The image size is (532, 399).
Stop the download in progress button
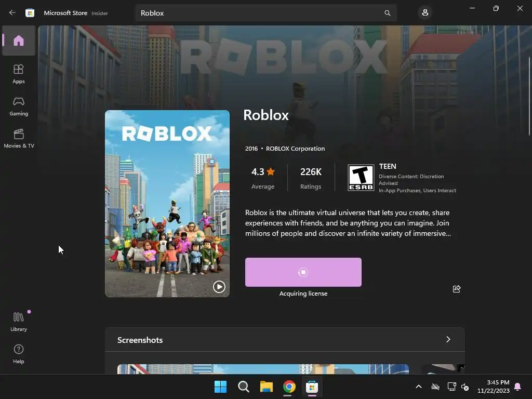303,272
